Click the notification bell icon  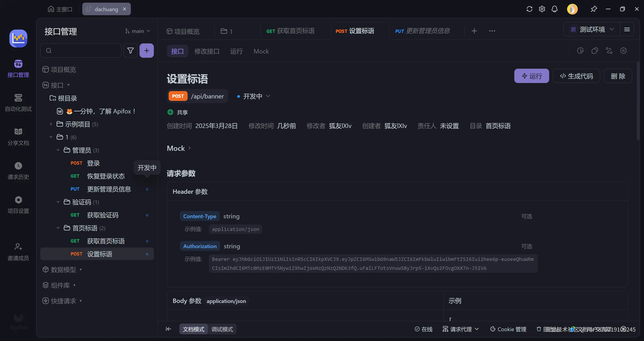pyautogui.click(x=554, y=9)
